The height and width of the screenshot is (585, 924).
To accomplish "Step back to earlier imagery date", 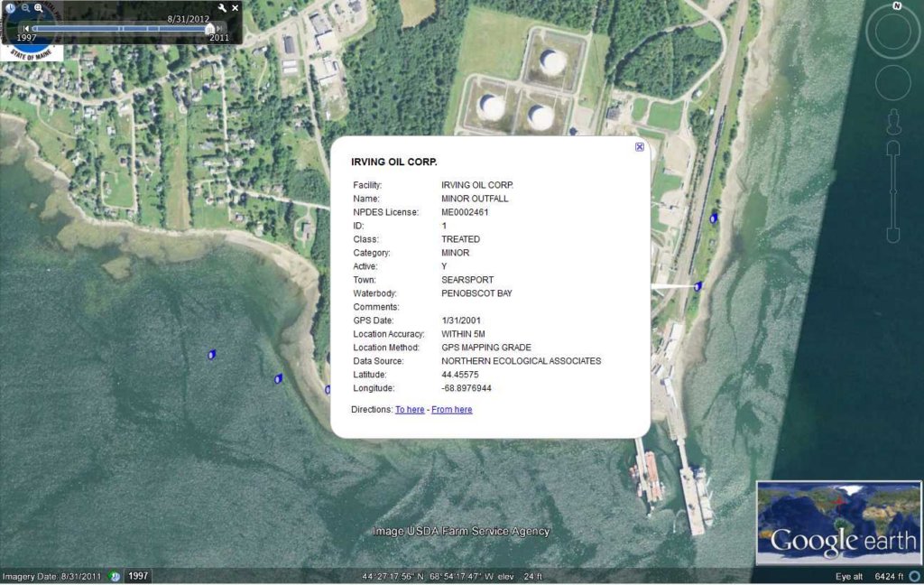I will click(x=25, y=28).
